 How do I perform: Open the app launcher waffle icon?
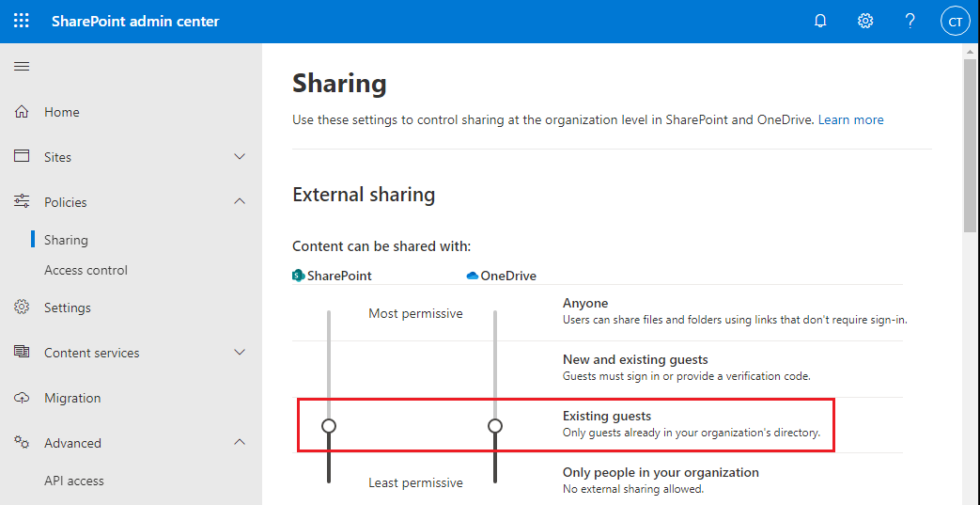[21, 21]
